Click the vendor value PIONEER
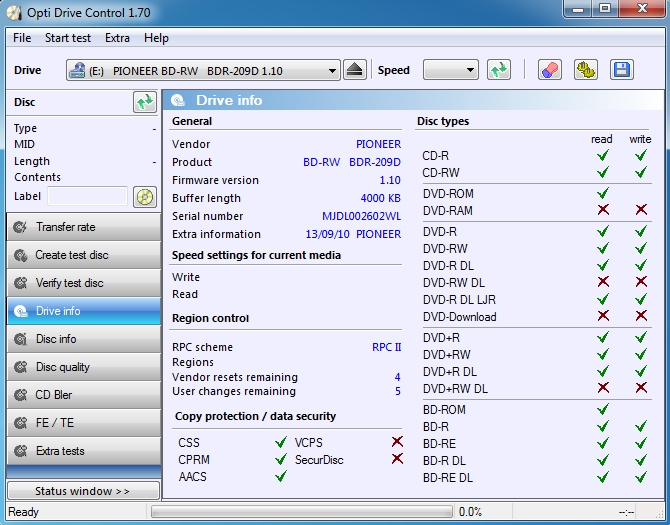The width and height of the screenshot is (670, 525). [x=378, y=144]
